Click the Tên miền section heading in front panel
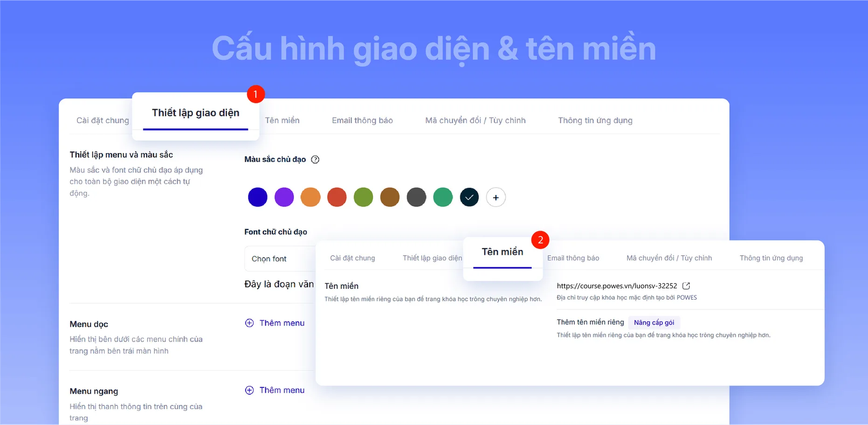 point(341,286)
